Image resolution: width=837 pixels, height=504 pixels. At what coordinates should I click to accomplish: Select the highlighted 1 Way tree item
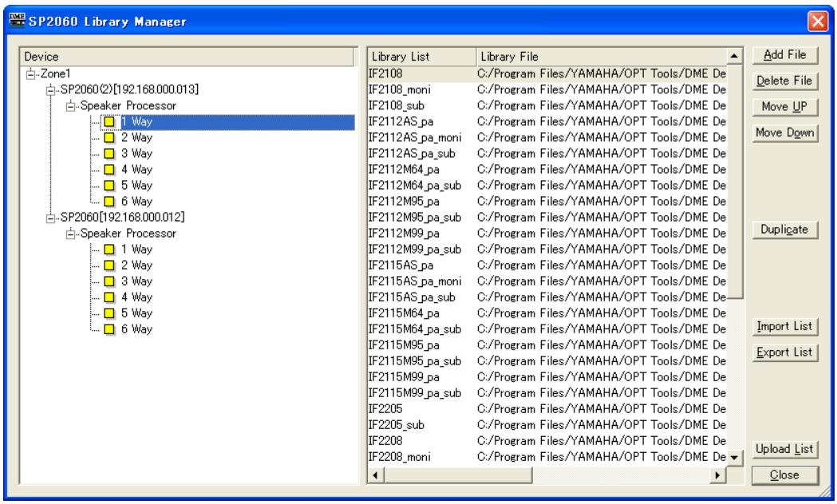[x=237, y=122]
